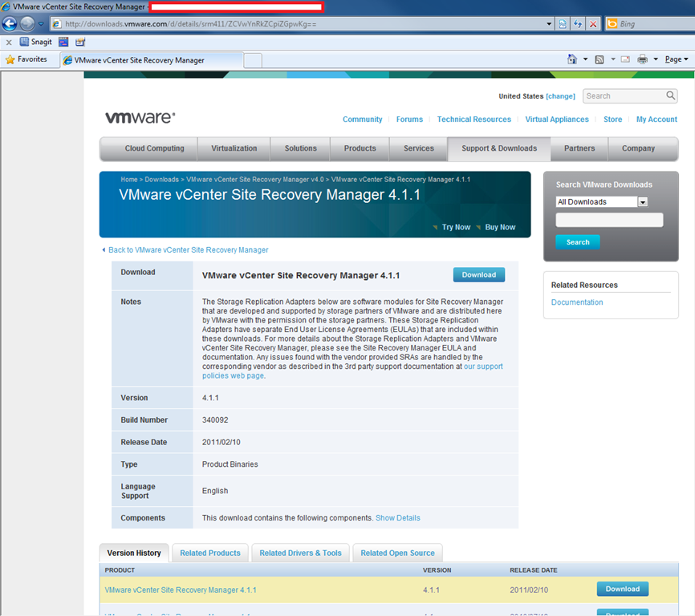Click the Snagit capture button
This screenshot has width=695, height=616.
coord(36,42)
